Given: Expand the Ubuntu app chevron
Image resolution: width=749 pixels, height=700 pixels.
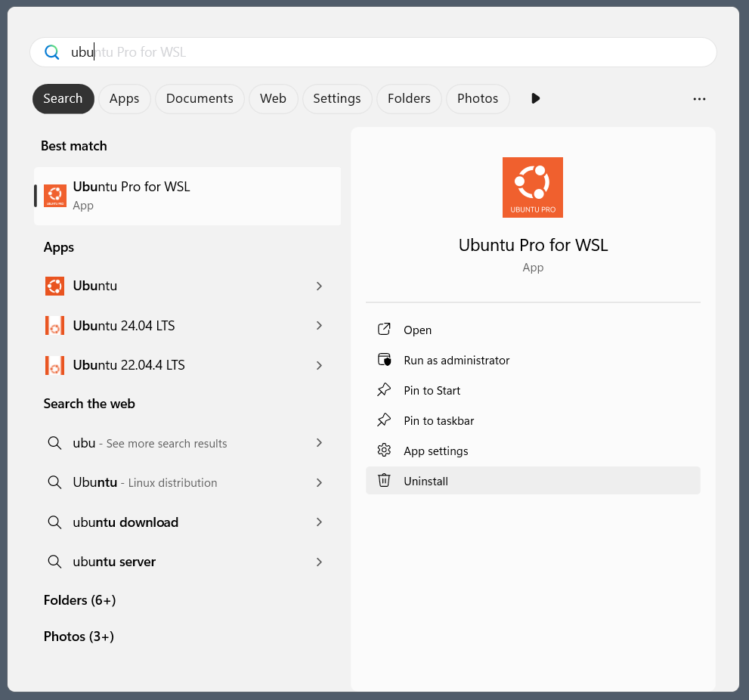Looking at the screenshot, I should coord(319,287).
